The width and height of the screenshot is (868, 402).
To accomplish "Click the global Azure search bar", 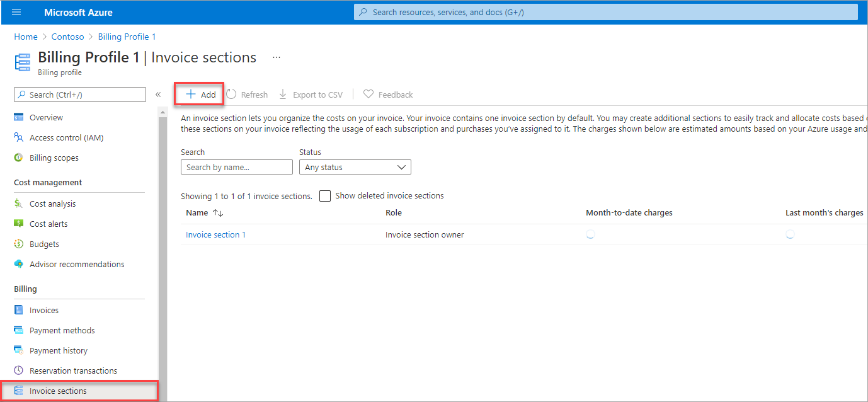I will pyautogui.click(x=605, y=12).
